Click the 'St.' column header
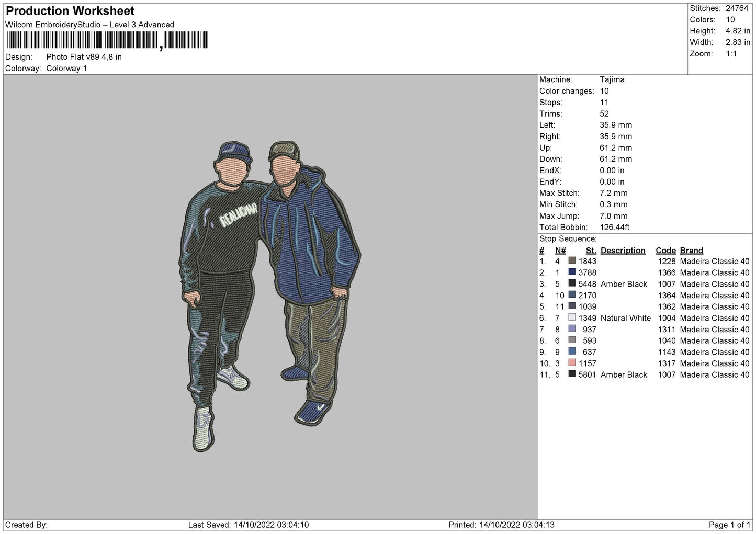This screenshot has width=756, height=534. click(591, 251)
